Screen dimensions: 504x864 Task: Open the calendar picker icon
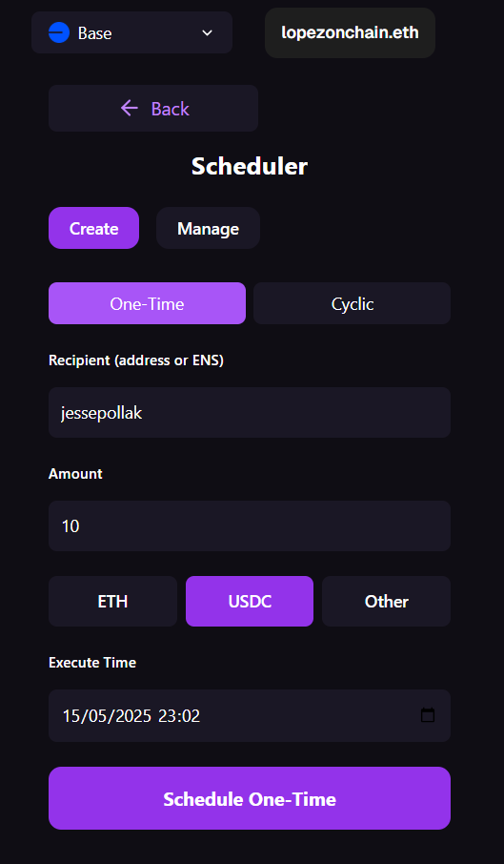[x=428, y=715]
